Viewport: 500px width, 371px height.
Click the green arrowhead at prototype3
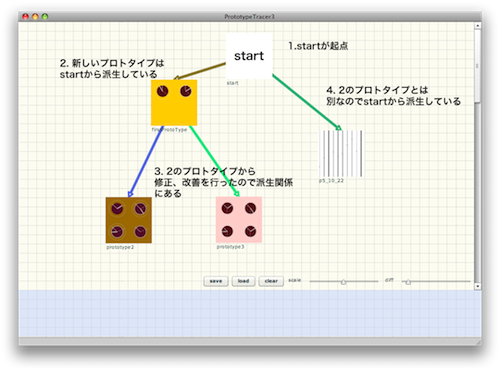237,193
